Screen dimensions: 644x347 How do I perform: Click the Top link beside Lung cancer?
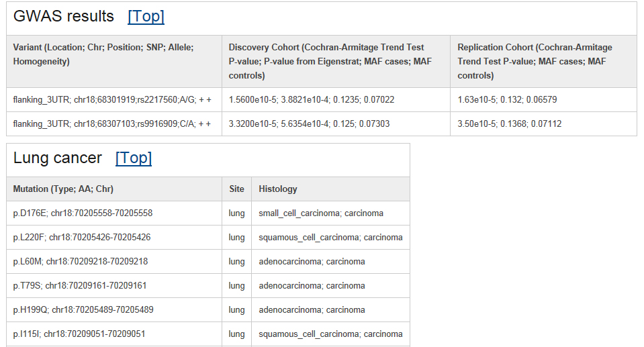tap(134, 158)
